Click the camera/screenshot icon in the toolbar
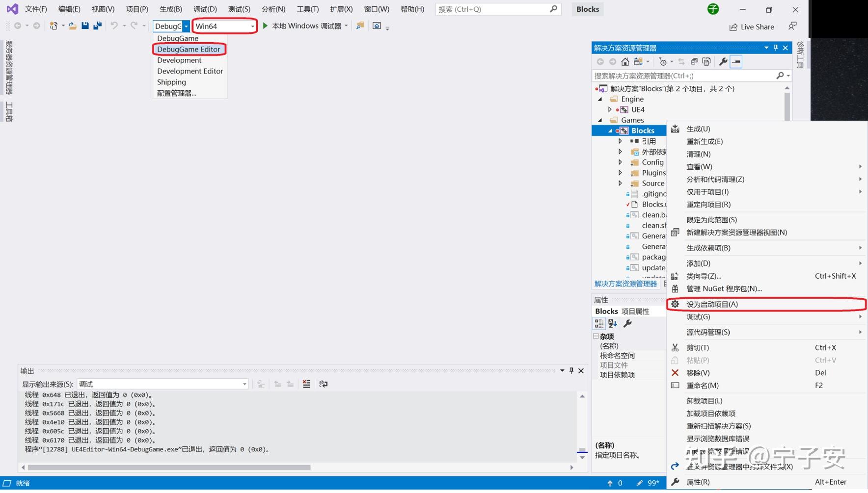The height and width of the screenshot is (493, 868). [x=376, y=26]
